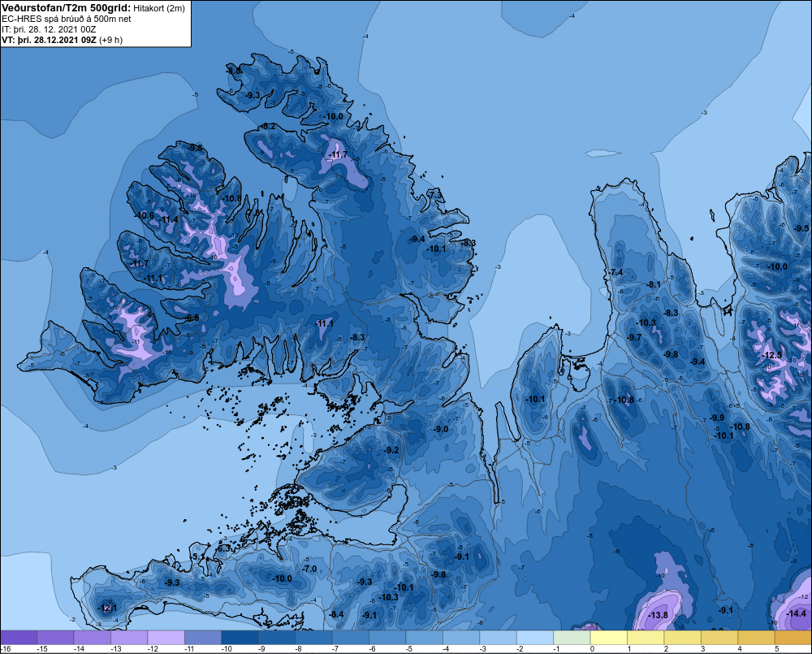Click the legend swatch between 4 and 5
Screen dimensions: 812x654
point(757,637)
